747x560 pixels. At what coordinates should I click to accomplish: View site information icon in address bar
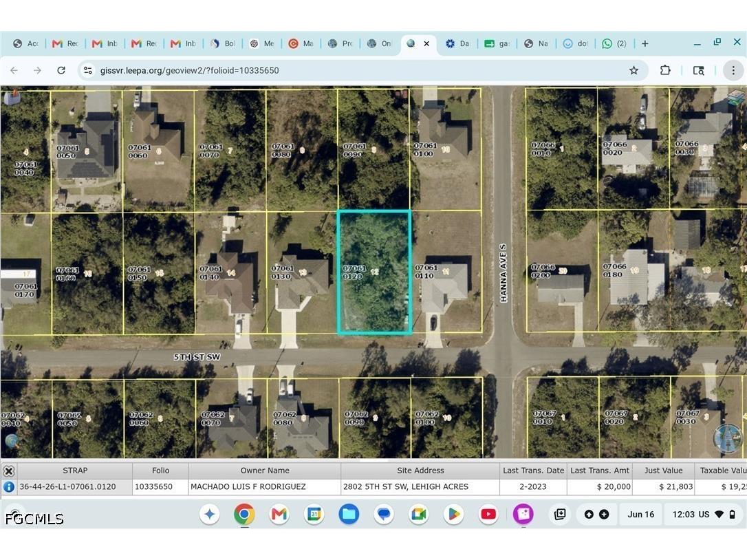(x=87, y=71)
